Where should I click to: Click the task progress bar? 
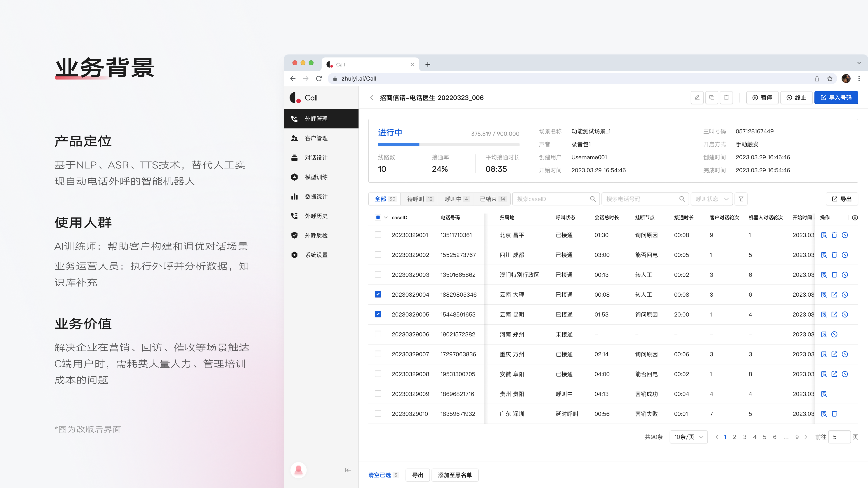click(448, 145)
